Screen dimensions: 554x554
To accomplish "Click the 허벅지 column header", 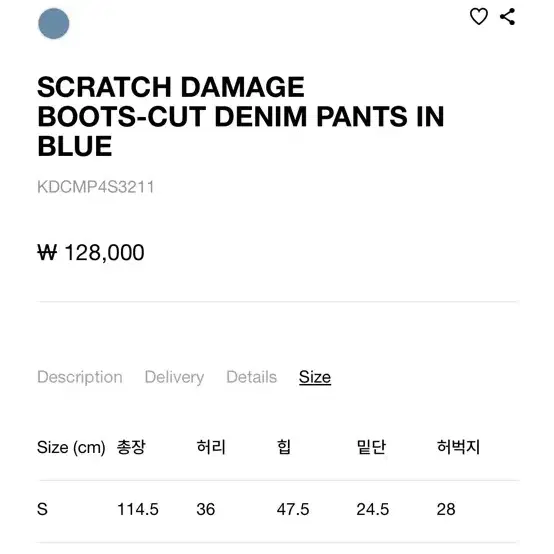I will pyautogui.click(x=458, y=447).
